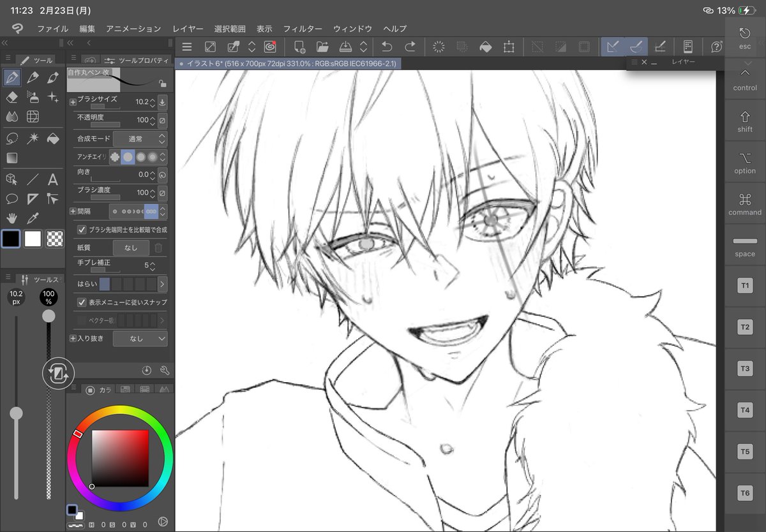
Task: Click the Open file folder icon
Action: coord(322,47)
